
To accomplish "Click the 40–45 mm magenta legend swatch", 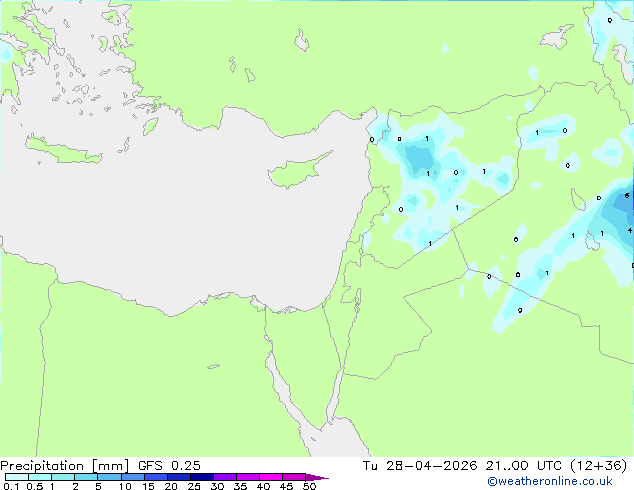I will tap(271, 477).
